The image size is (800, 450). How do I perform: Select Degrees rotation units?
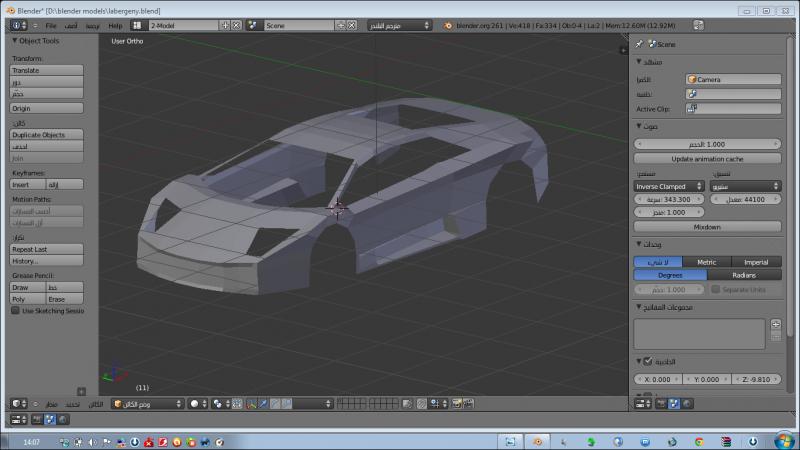coord(670,275)
